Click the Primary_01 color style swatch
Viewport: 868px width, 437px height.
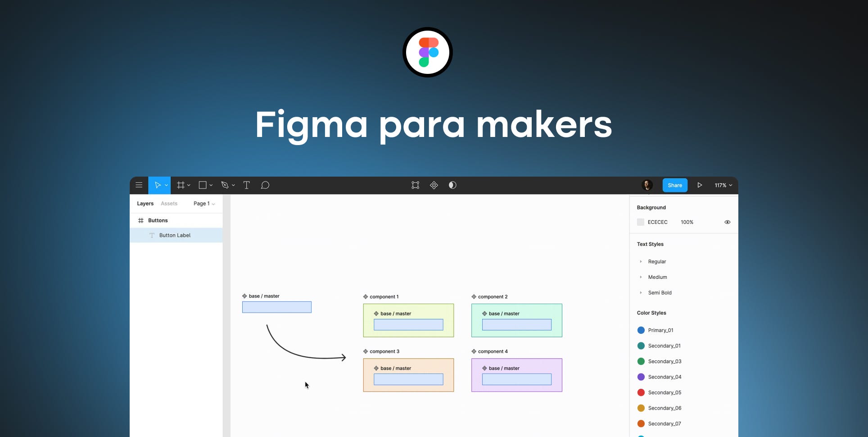[641, 330]
